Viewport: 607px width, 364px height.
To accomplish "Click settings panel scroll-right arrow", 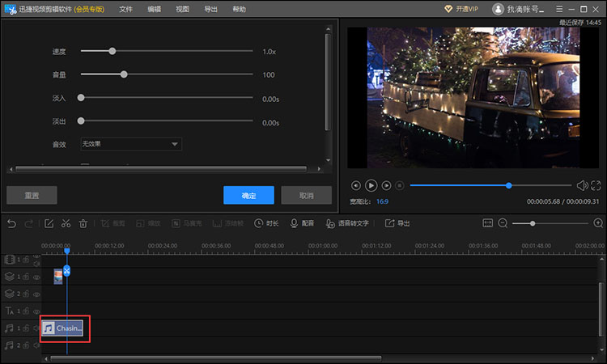I will coord(319,169).
